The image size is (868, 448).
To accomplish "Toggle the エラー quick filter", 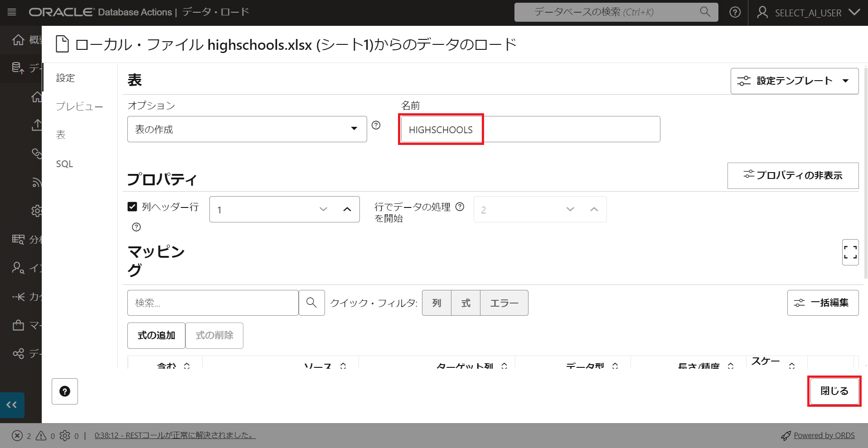I will pyautogui.click(x=504, y=303).
